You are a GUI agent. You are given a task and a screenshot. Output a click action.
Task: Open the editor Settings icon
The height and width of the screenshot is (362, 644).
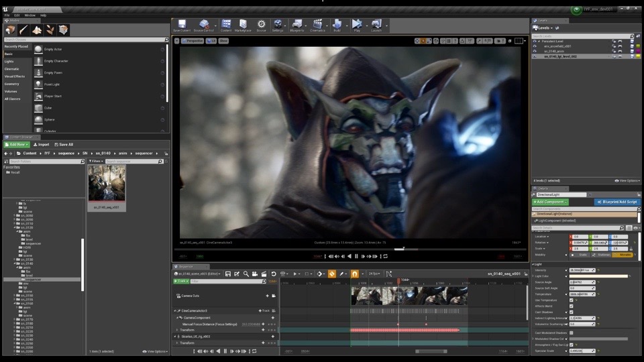[x=278, y=25]
